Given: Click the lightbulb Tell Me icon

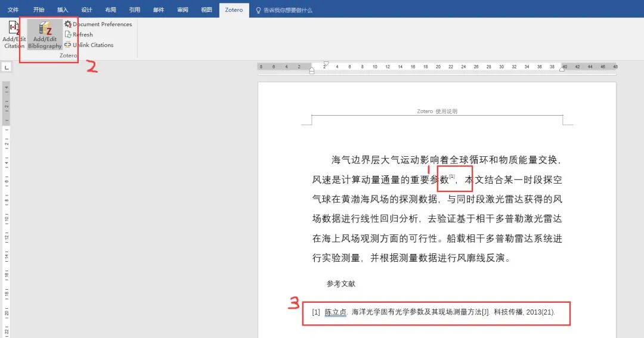Looking at the screenshot, I should pyautogui.click(x=258, y=10).
